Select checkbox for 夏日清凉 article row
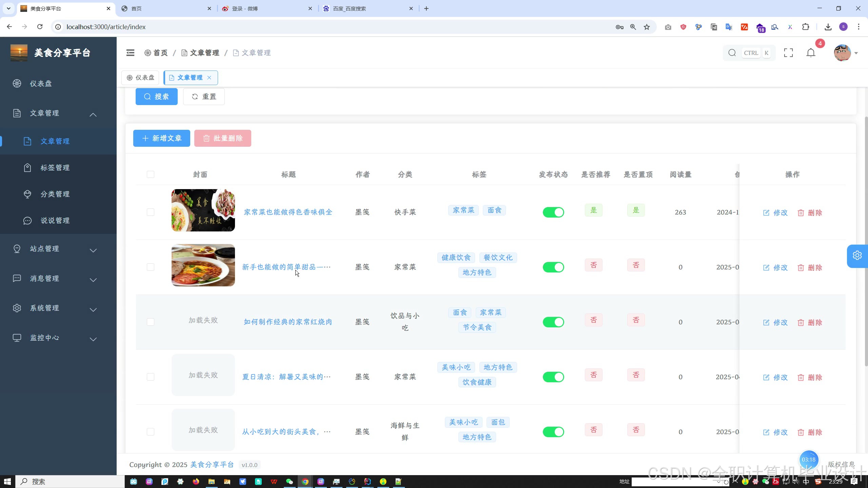 (151, 377)
